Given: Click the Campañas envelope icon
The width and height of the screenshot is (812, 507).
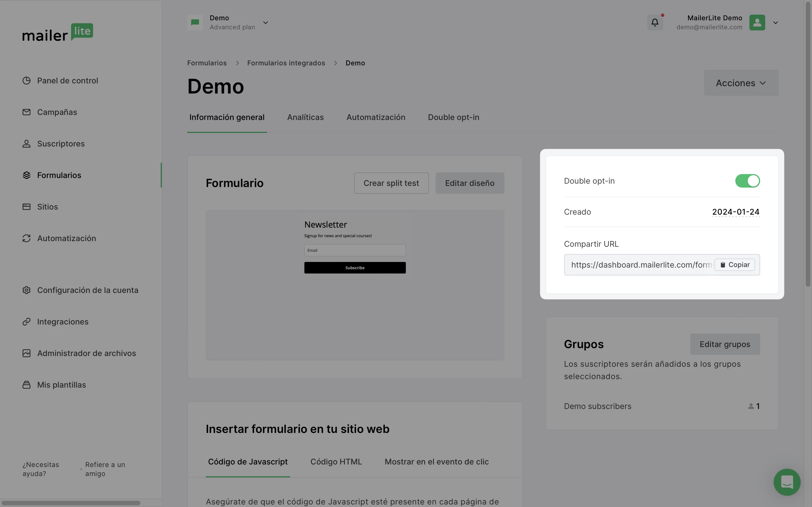Looking at the screenshot, I should [27, 112].
